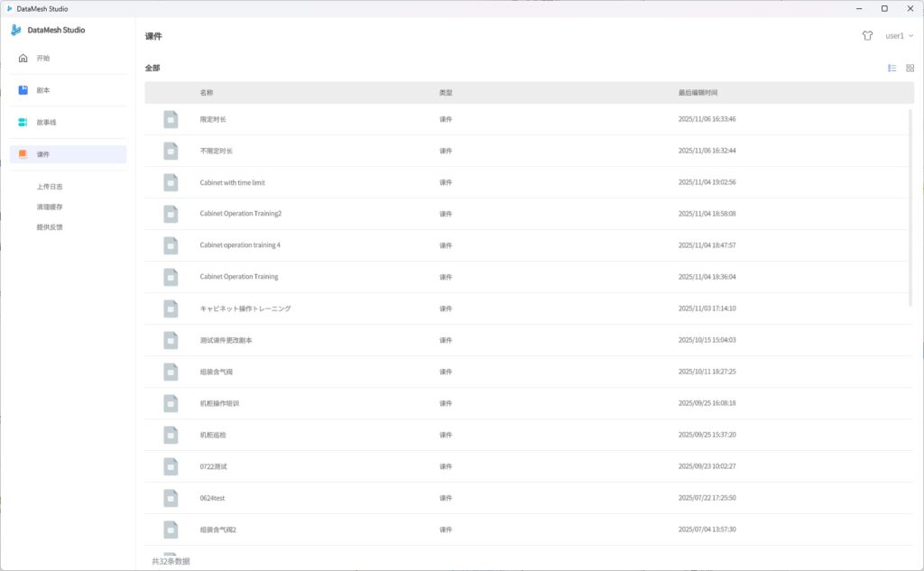Screen dimensions: 924x571
Task: Click the 名称 column header
Action: (x=207, y=93)
